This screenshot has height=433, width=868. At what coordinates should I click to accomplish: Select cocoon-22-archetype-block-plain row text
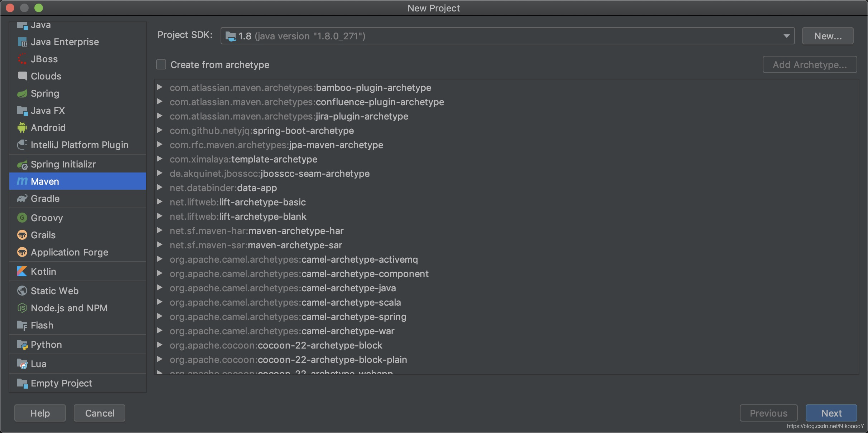pyautogui.click(x=288, y=360)
